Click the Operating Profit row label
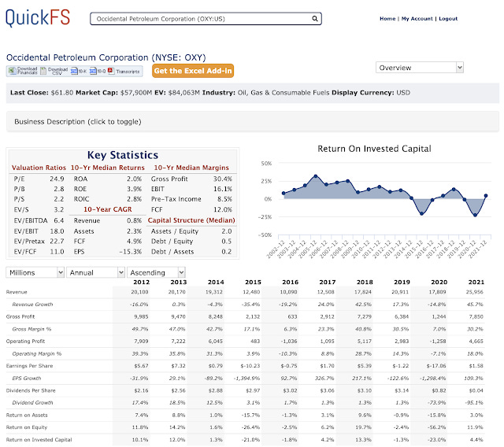Screen dimensions: 504x447 25,341
